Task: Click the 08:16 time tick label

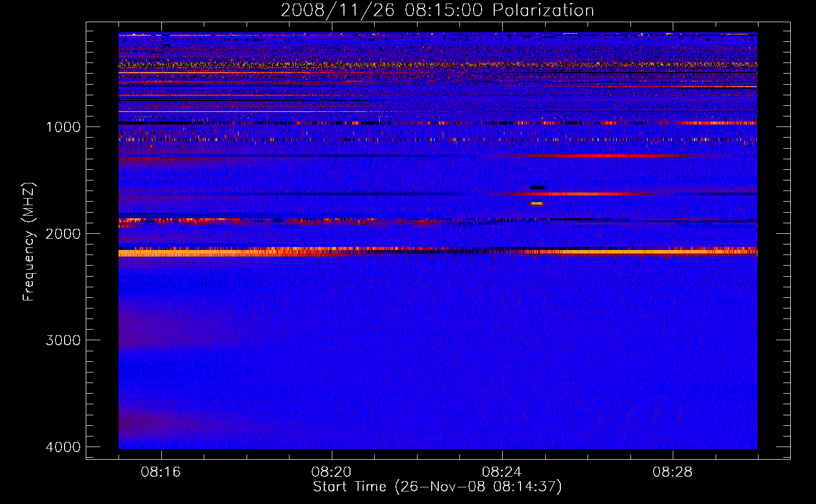Action: (161, 472)
